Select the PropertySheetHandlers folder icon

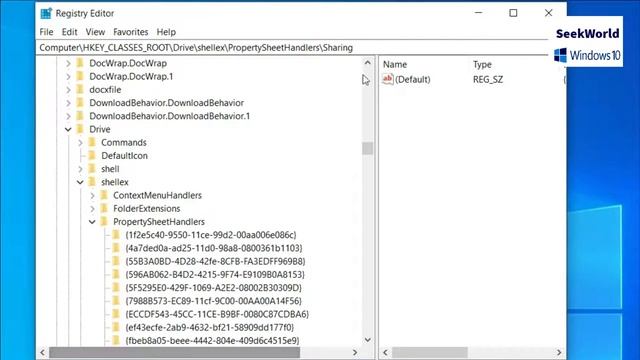coord(104,222)
